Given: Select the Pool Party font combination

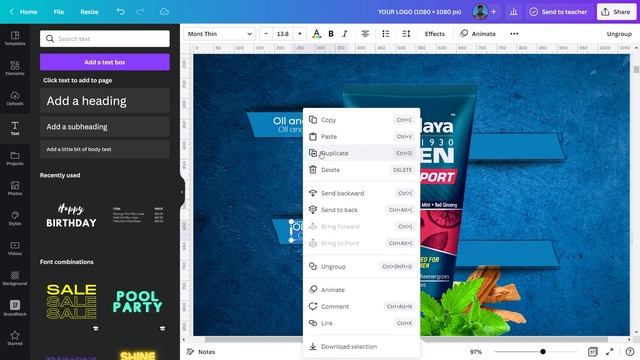Looking at the screenshot, I should [138, 302].
